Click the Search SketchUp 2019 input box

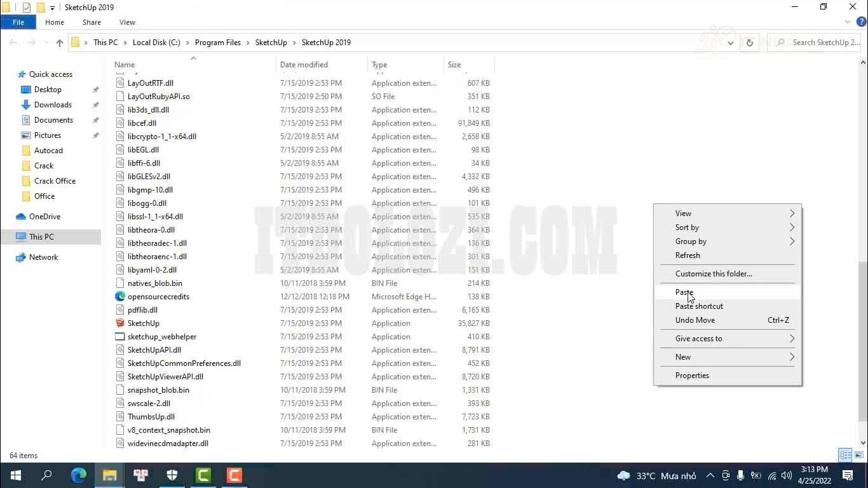pos(820,43)
